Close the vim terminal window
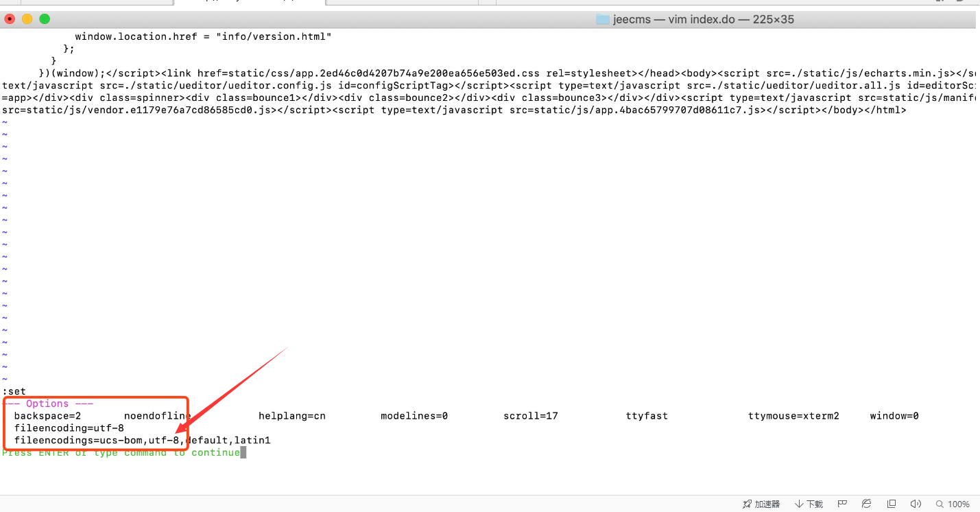980x512 pixels. 10,19
